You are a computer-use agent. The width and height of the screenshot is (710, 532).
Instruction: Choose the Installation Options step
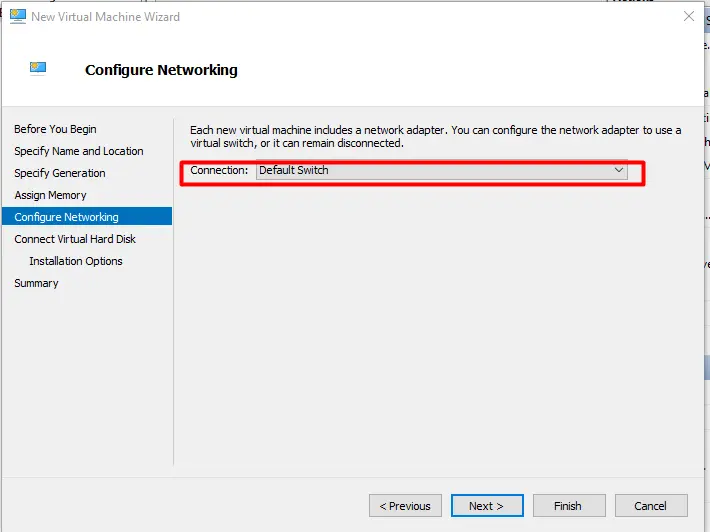(x=76, y=261)
